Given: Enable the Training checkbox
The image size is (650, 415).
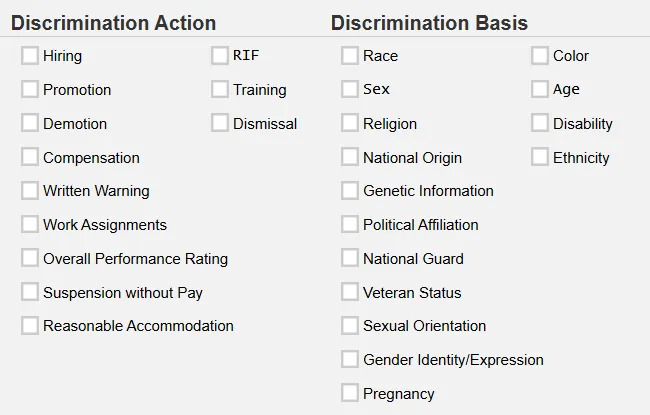Looking at the screenshot, I should point(220,90).
